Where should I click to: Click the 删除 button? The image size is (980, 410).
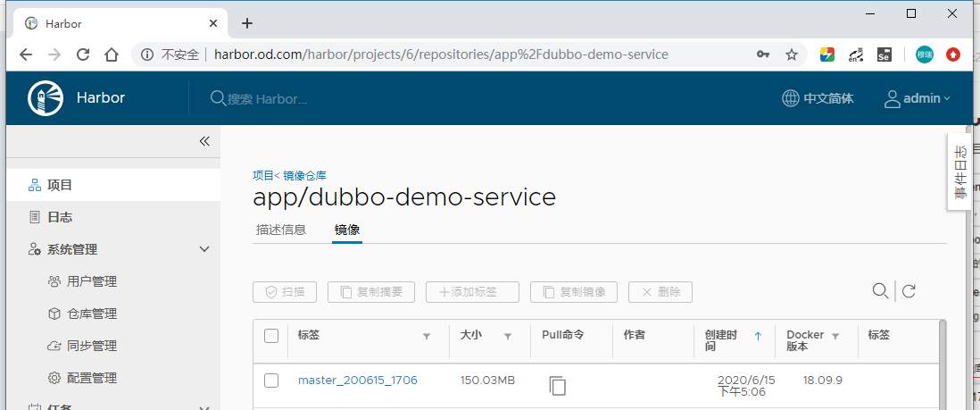coord(660,292)
